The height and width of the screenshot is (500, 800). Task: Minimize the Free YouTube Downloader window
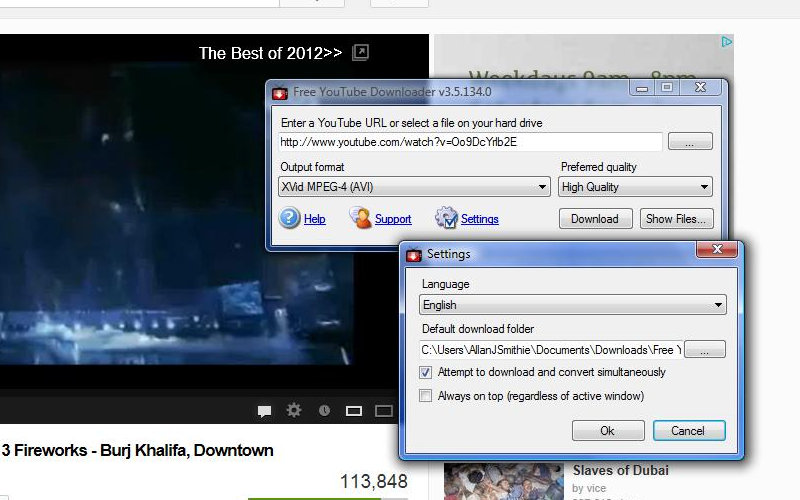click(x=642, y=88)
